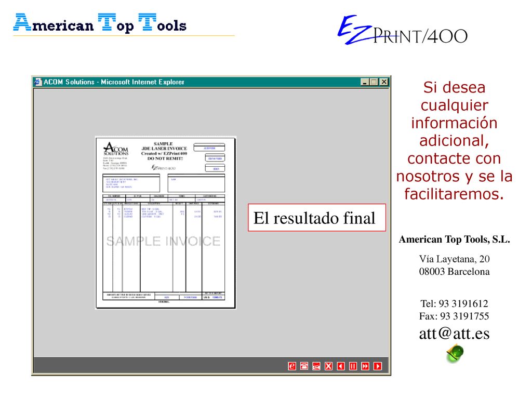Click the red mail/contact icon beside the telephone

316,366
